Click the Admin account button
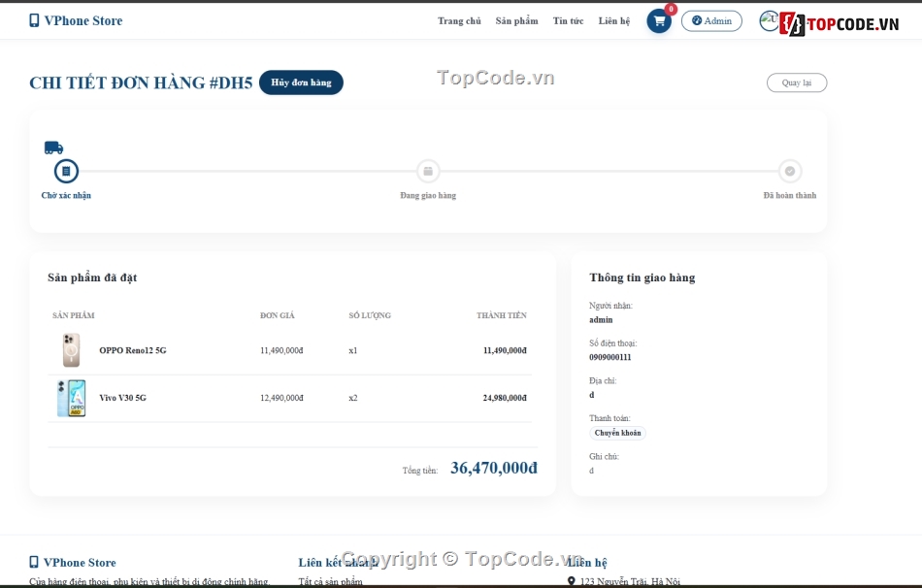922x588 pixels. click(711, 21)
